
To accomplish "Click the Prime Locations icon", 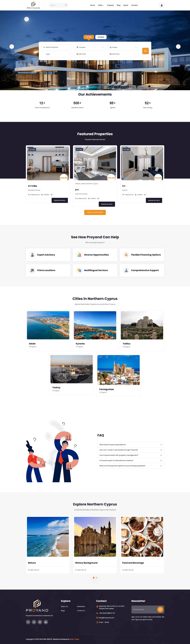I will click(x=32, y=270).
